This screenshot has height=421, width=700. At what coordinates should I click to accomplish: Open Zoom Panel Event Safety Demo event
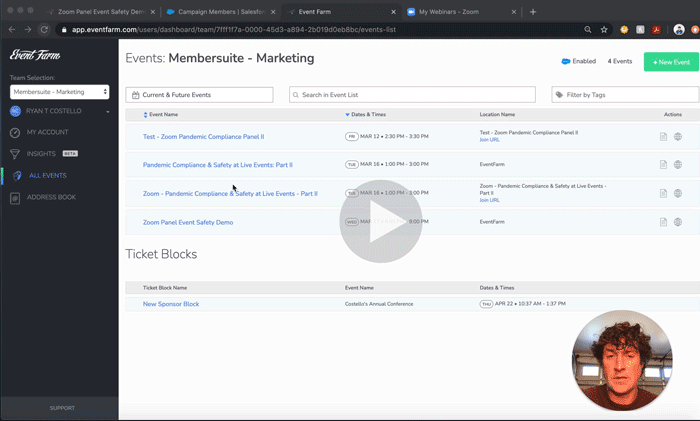(x=188, y=222)
